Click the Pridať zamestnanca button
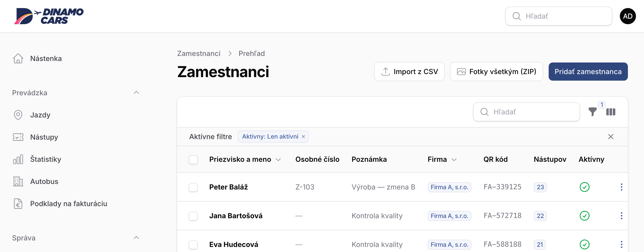The width and height of the screenshot is (644, 252). coord(588,72)
